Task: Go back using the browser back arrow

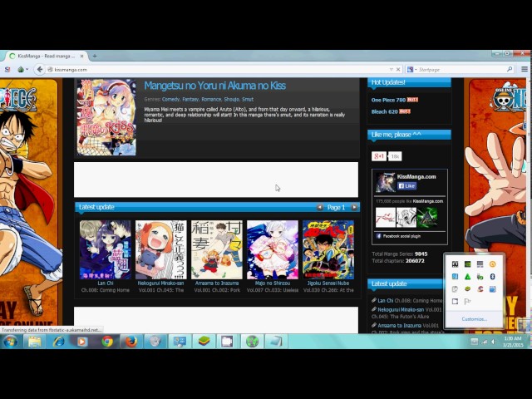Action: click(40, 70)
